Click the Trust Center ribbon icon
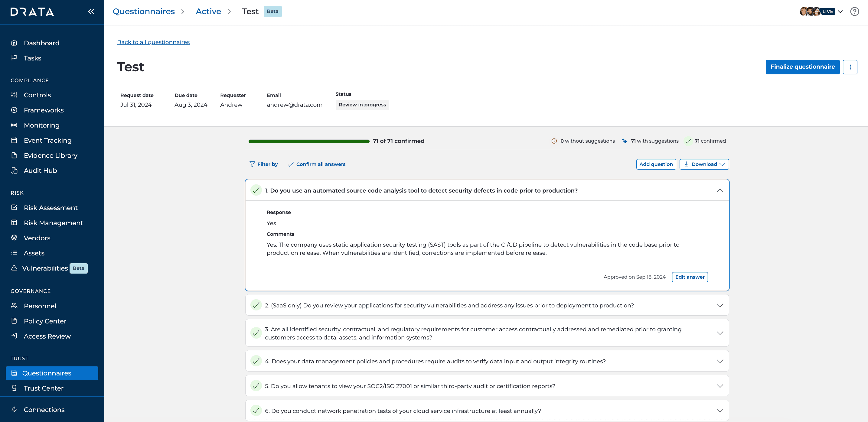Screen dimensions: 868x422 tap(14, 388)
